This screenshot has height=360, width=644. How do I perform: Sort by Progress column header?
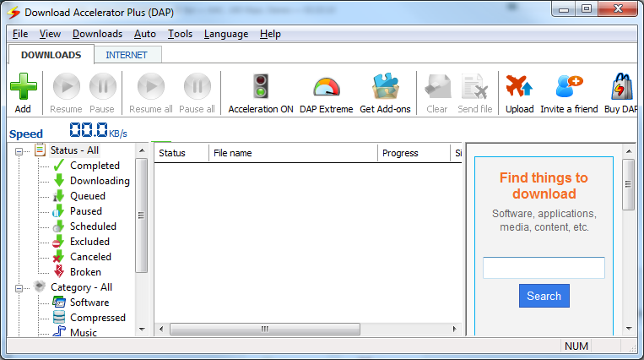click(x=414, y=153)
